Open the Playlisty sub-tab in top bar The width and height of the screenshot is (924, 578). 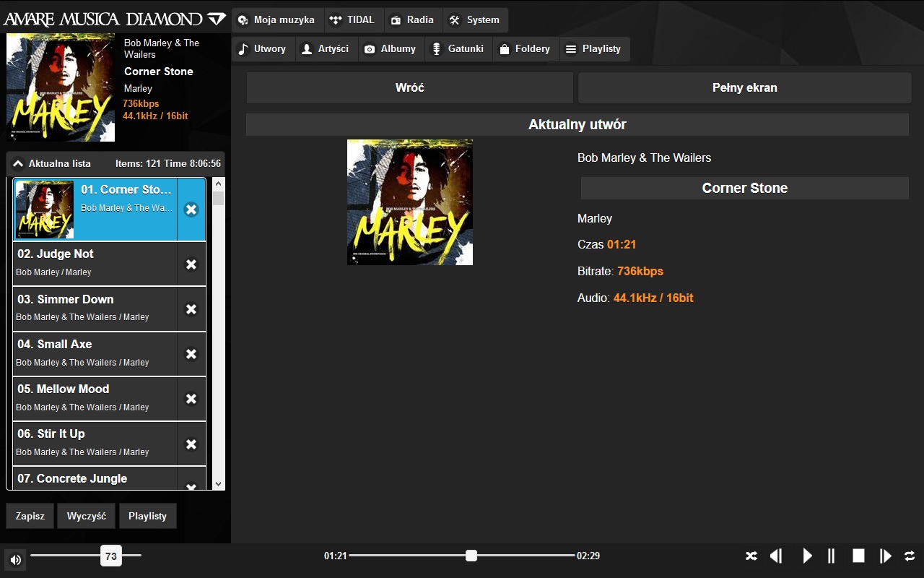coord(594,49)
